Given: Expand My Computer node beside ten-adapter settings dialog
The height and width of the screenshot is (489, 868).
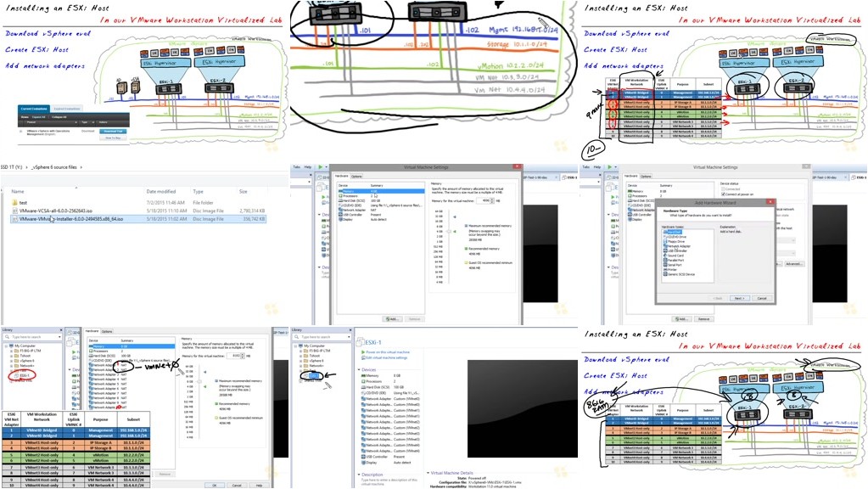Looking at the screenshot, I should coord(7,346).
